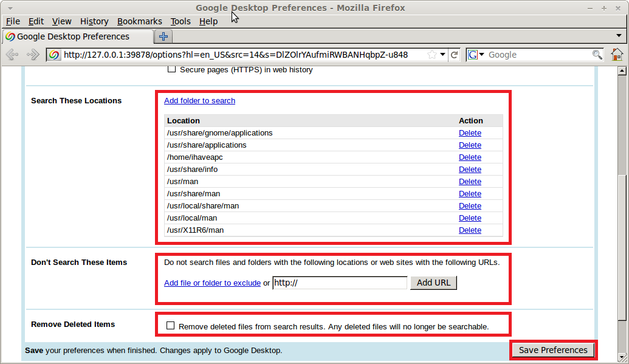Open the Help menu
Image resolution: width=629 pixels, height=364 pixels.
tap(208, 21)
